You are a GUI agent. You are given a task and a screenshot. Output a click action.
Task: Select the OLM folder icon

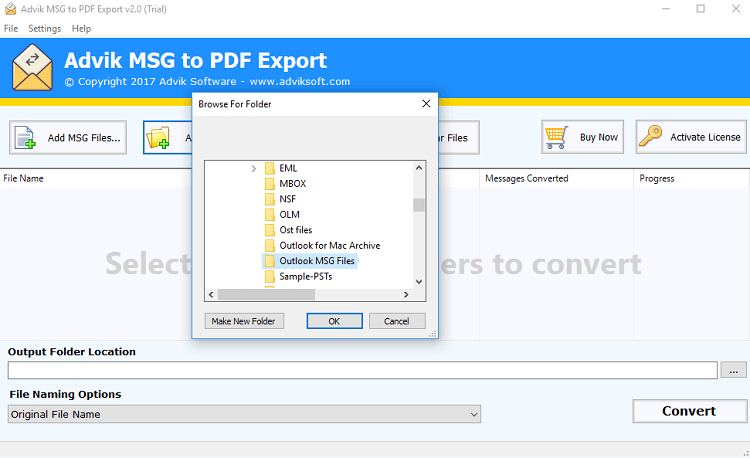tap(270, 215)
